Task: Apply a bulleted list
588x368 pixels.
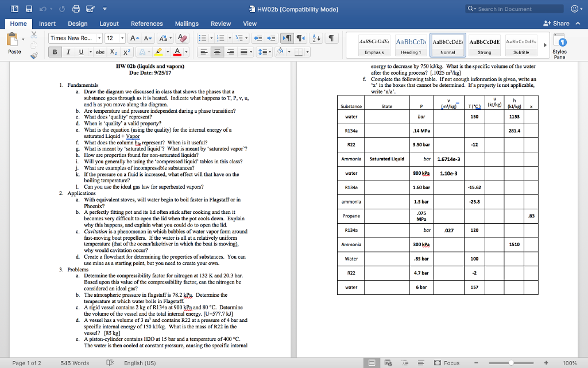Action: tap(203, 38)
